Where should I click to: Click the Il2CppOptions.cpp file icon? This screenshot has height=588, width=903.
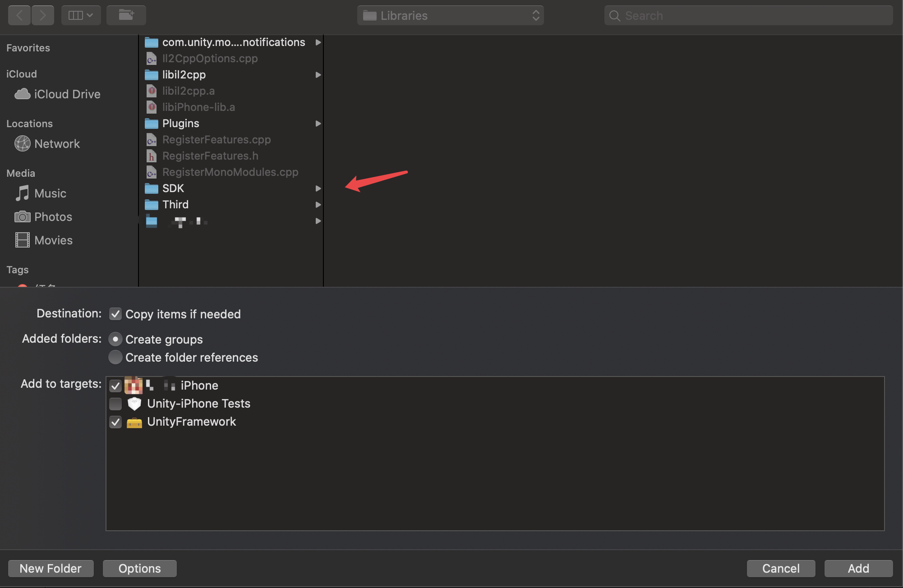click(x=152, y=59)
